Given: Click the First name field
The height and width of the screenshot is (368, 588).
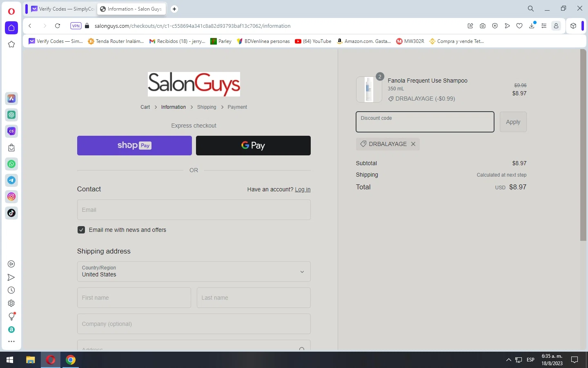Looking at the screenshot, I should [x=134, y=298].
